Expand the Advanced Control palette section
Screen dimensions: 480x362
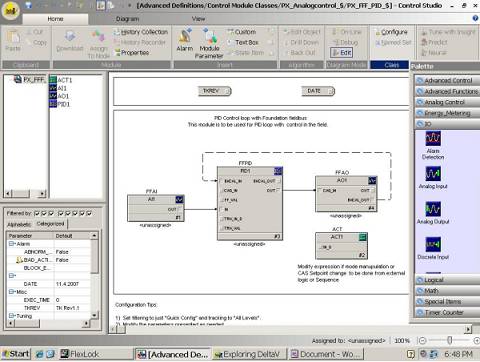(x=447, y=80)
